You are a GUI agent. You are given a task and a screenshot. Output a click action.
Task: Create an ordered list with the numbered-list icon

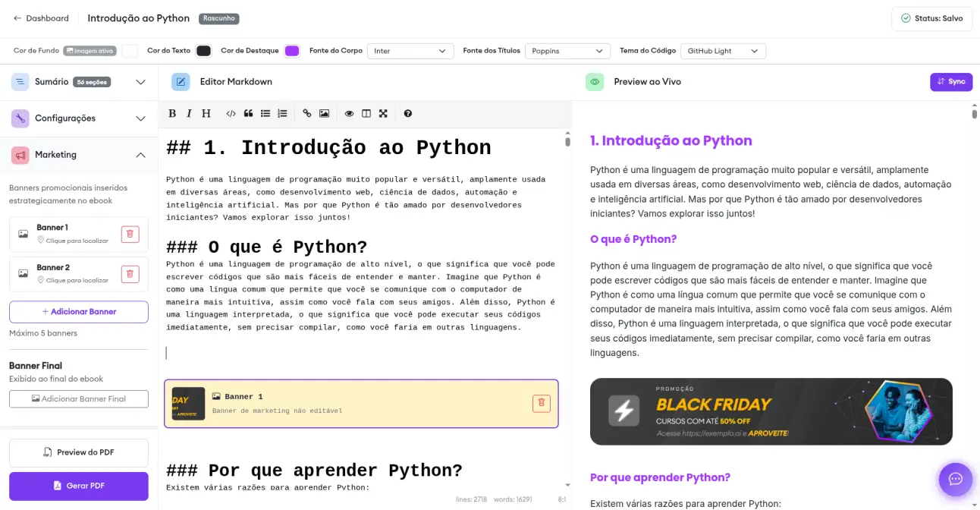point(281,113)
